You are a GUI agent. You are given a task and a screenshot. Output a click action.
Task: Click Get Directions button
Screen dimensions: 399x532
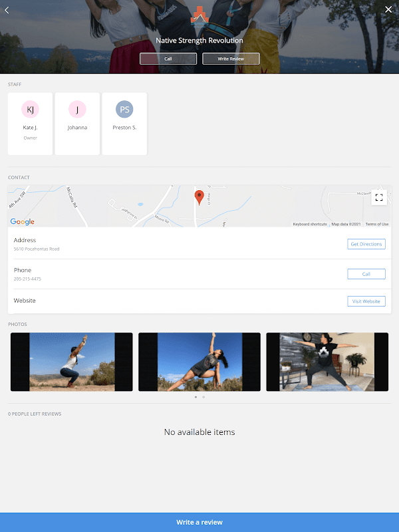click(366, 244)
